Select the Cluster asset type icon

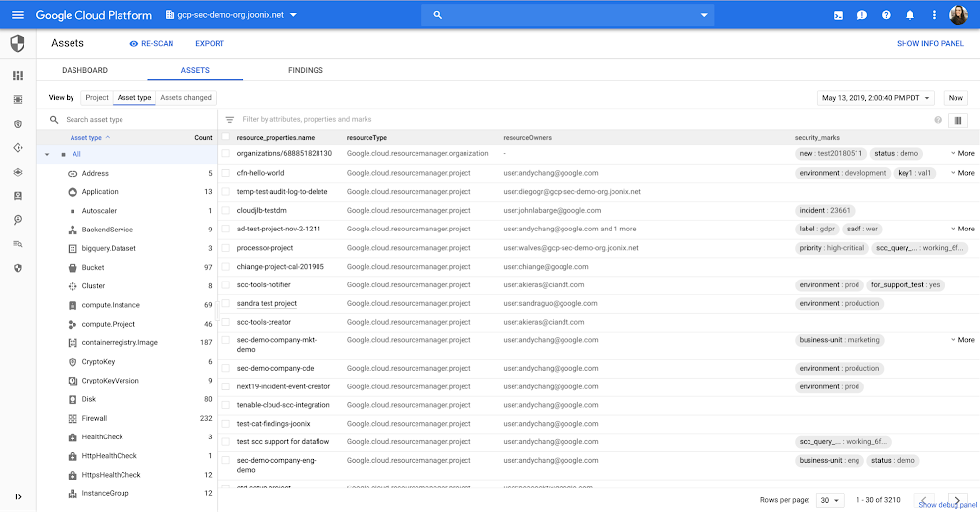click(x=73, y=286)
